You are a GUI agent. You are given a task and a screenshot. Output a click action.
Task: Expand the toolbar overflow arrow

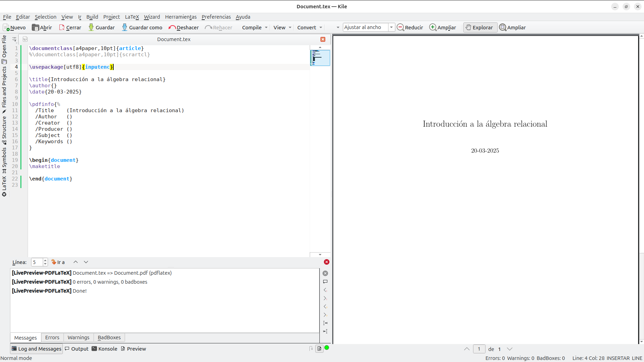(338, 28)
